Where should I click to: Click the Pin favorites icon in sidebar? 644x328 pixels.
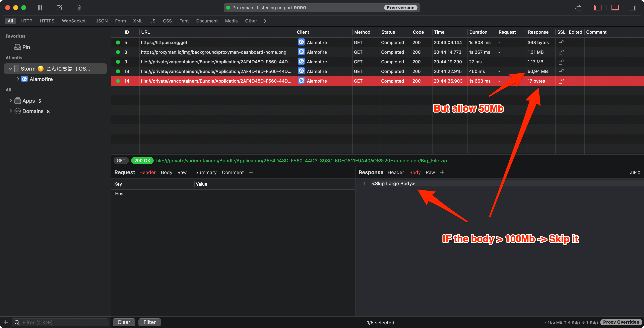coord(17,47)
